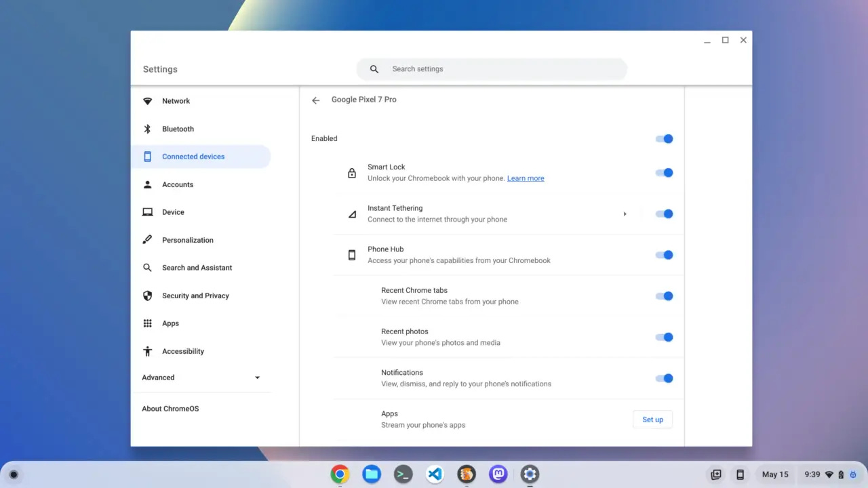Click the Set up button for Apps

[x=652, y=420]
